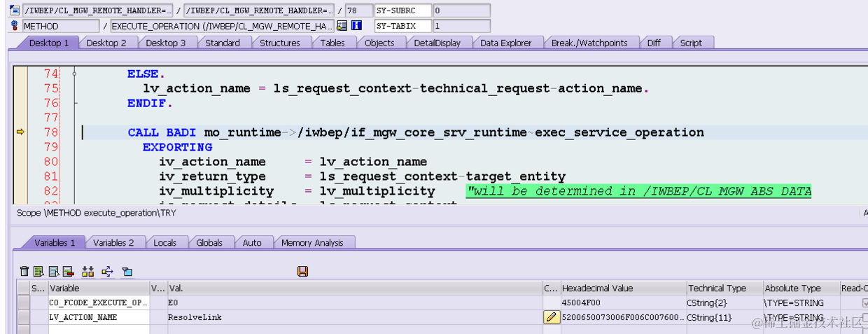Screen dimensions: 868x334
Task: Click the program list icon beside the /IWBEP/CL_MGW_REMOTE_HANDLER field
Action: click(x=15, y=11)
